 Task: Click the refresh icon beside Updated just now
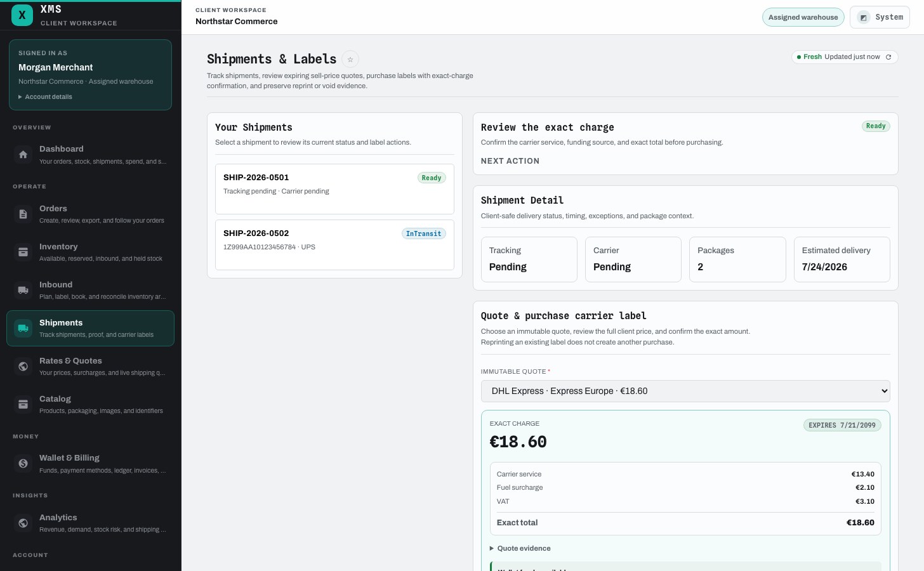(888, 57)
